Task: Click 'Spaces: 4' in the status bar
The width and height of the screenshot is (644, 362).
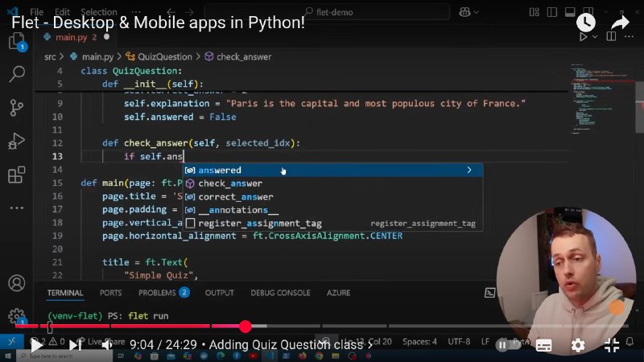Action: pos(419,341)
